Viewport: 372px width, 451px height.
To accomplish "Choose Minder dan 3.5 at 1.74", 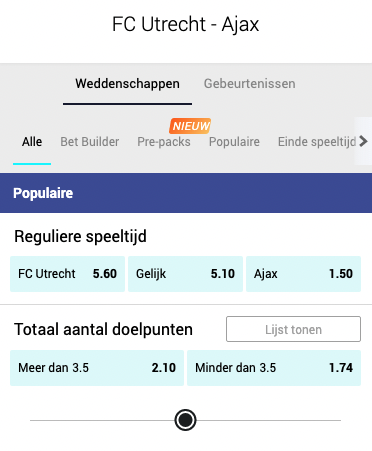I will point(274,368).
